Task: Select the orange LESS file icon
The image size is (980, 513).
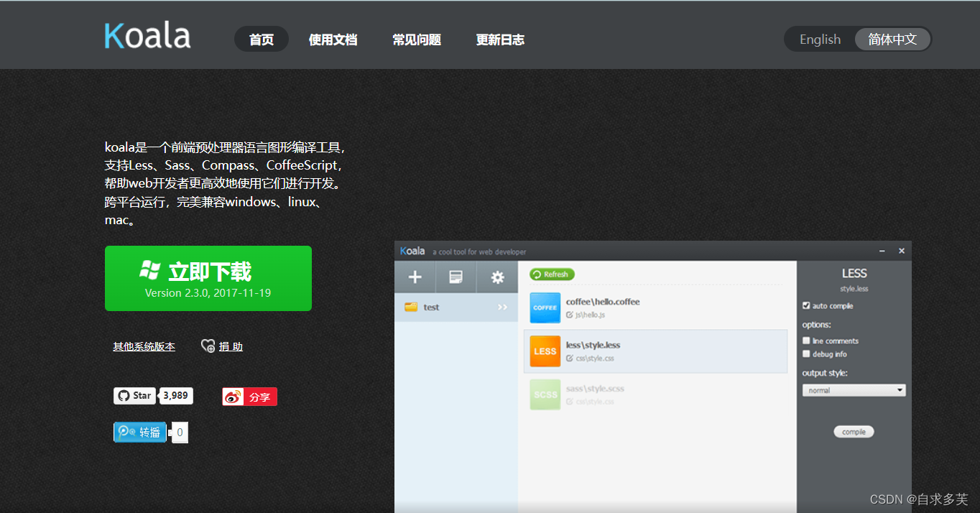Action: tap(545, 351)
